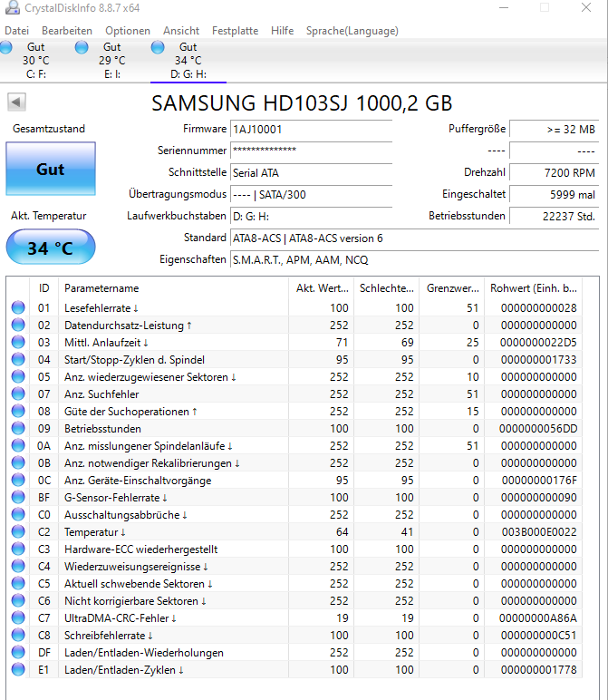Click the Schnittstelle field Serial ATA
This screenshot has width=608, height=700.
312,173
